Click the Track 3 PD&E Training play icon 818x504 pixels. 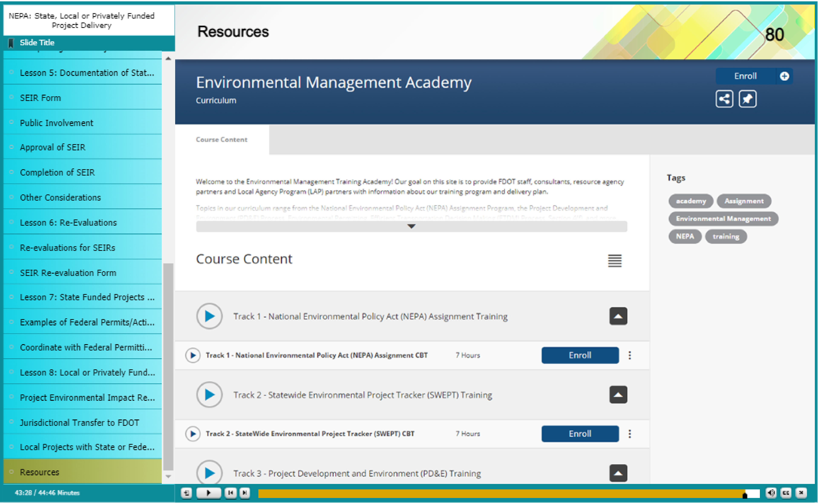click(209, 473)
